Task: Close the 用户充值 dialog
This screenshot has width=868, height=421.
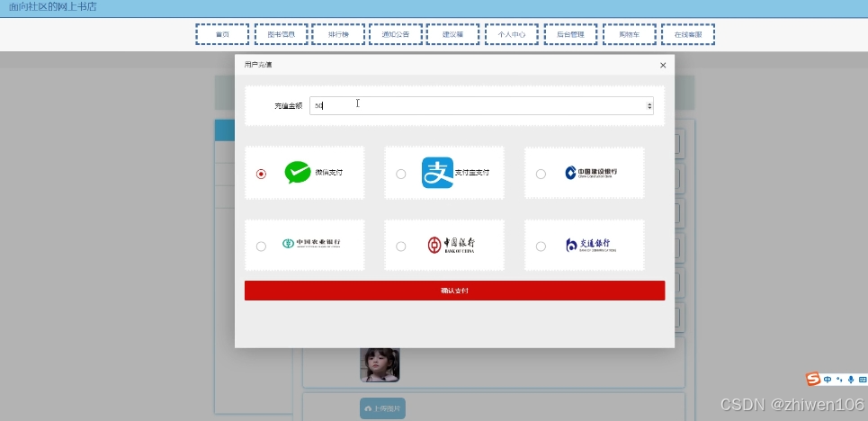Action: (663, 66)
